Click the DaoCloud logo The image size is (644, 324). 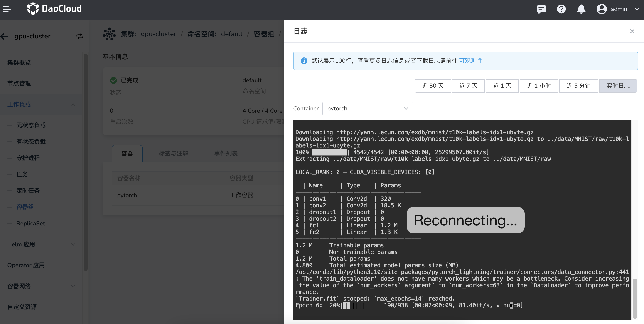click(54, 9)
